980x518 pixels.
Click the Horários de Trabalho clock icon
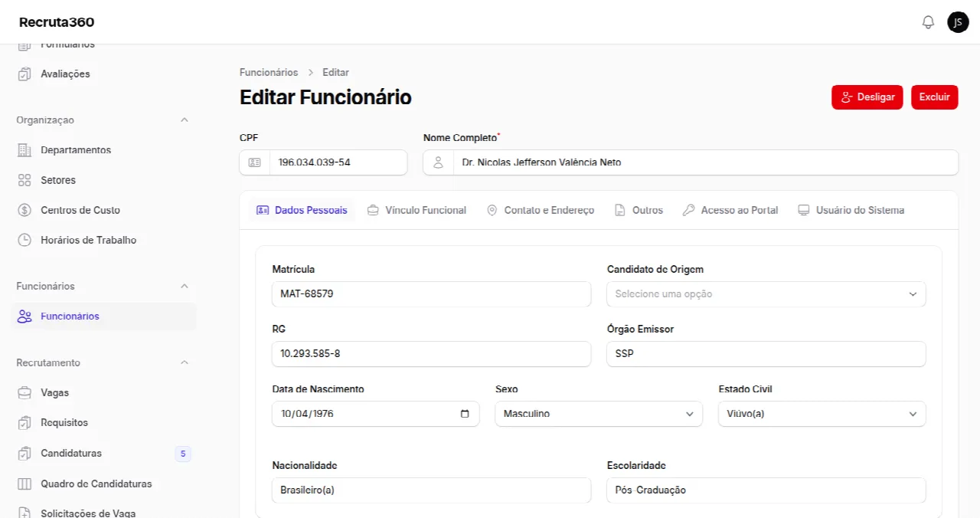click(x=24, y=240)
